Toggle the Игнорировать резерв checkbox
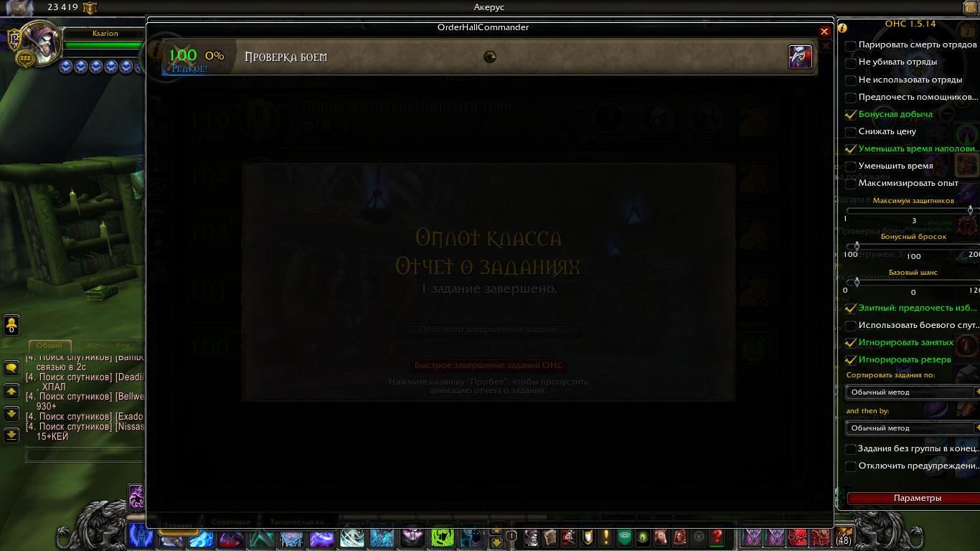This screenshot has width=980, height=551. tap(851, 360)
